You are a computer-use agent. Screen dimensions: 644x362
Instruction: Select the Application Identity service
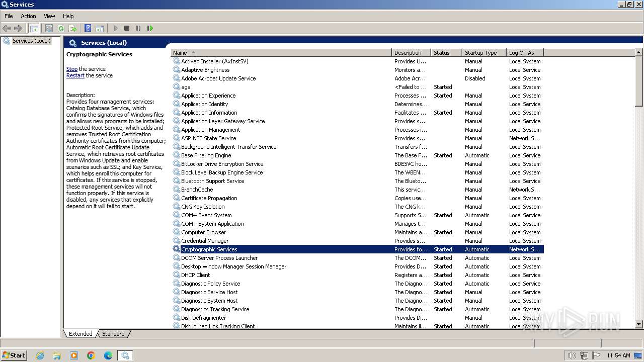357,104
